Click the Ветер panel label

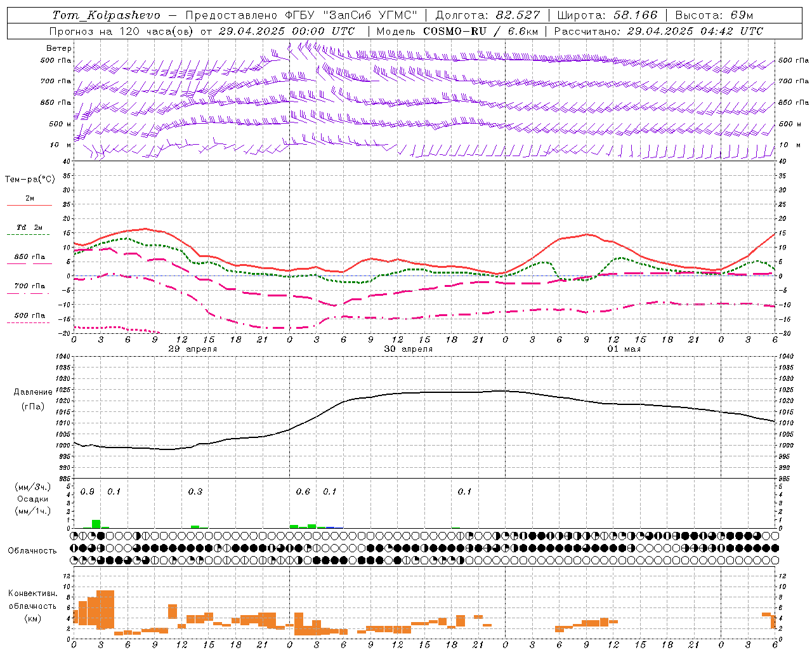tap(59, 48)
